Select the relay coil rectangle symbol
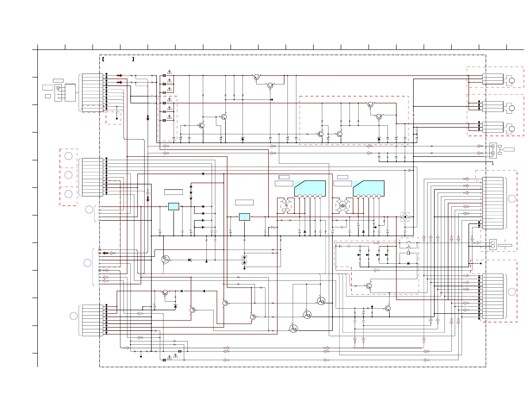The height and width of the screenshot is (400, 532). (408, 253)
